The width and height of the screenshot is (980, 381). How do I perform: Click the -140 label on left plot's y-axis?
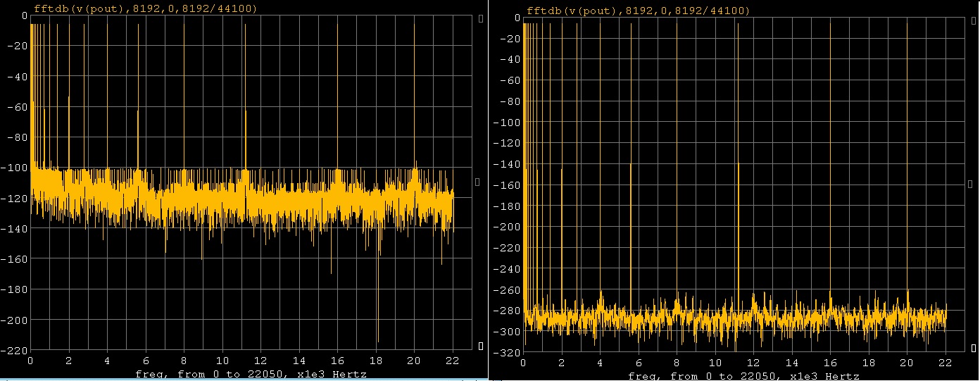tap(15, 228)
